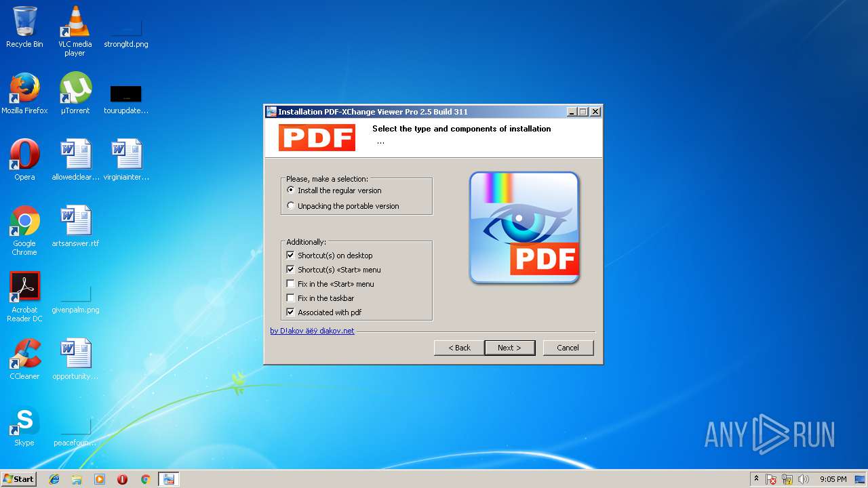Click the installer title bar icon

pos(271,112)
